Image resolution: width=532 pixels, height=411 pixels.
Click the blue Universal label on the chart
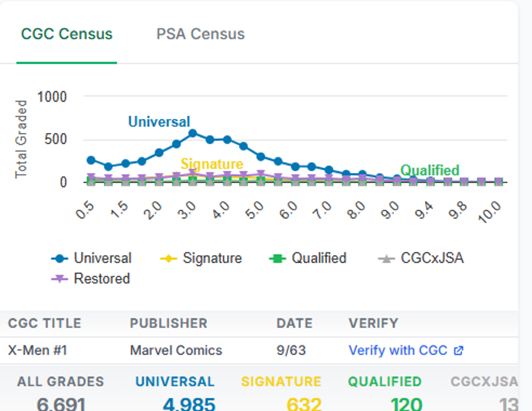click(159, 122)
